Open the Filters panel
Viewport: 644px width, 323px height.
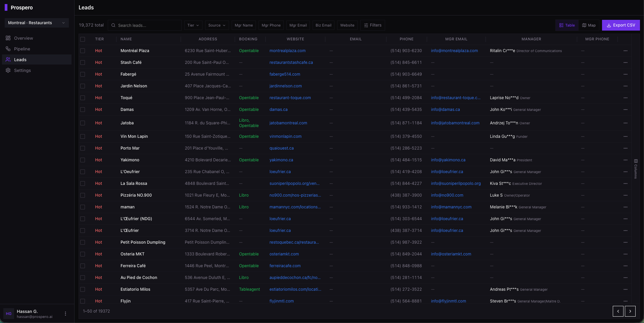[x=373, y=25]
